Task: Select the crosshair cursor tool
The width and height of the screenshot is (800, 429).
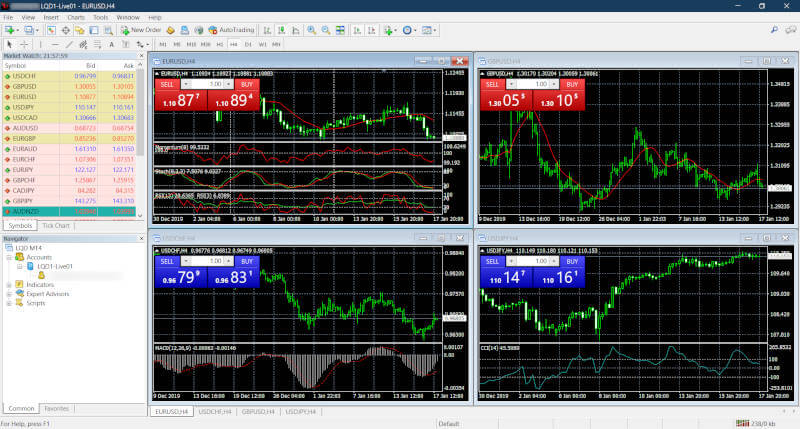Action: 24,45
